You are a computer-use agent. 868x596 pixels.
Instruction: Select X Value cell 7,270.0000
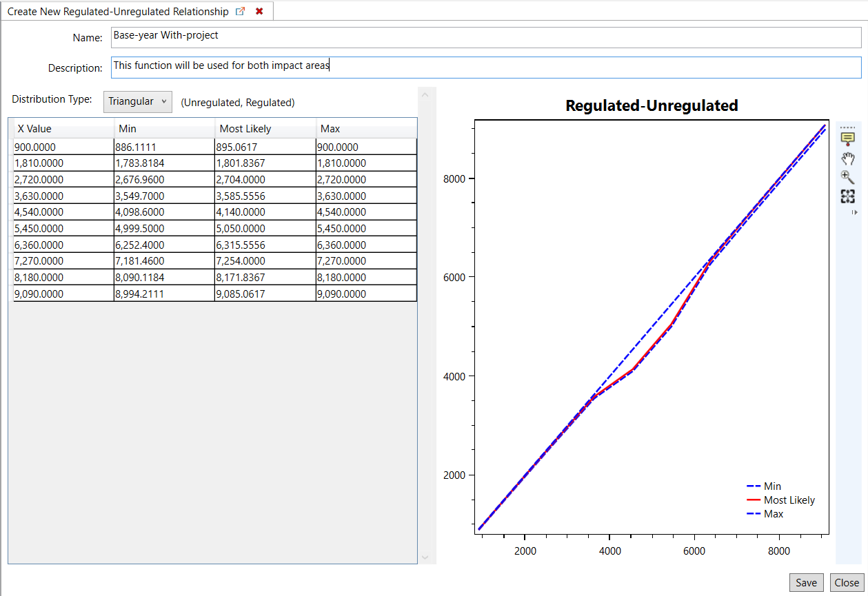point(64,261)
